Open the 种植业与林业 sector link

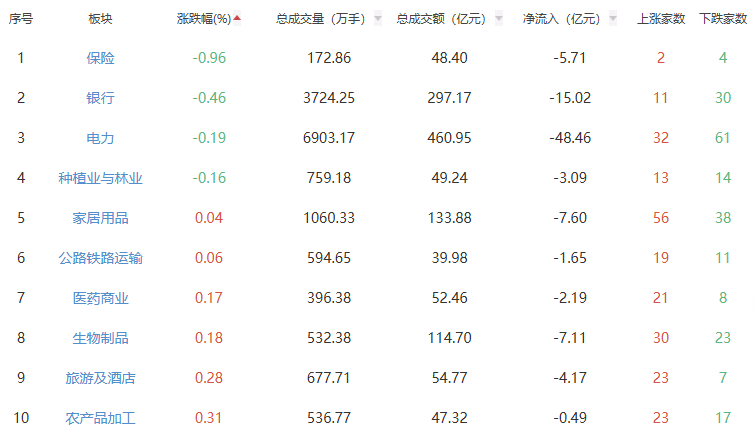point(100,178)
